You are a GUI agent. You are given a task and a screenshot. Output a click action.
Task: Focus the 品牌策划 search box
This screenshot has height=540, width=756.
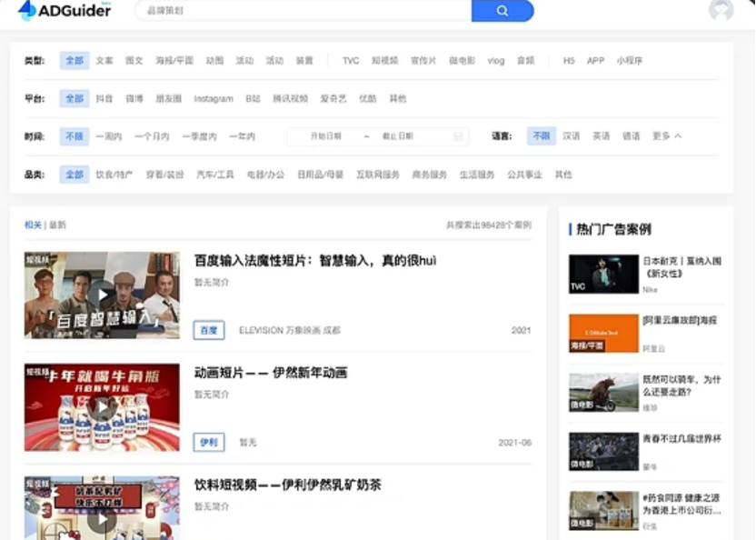tap(303, 11)
